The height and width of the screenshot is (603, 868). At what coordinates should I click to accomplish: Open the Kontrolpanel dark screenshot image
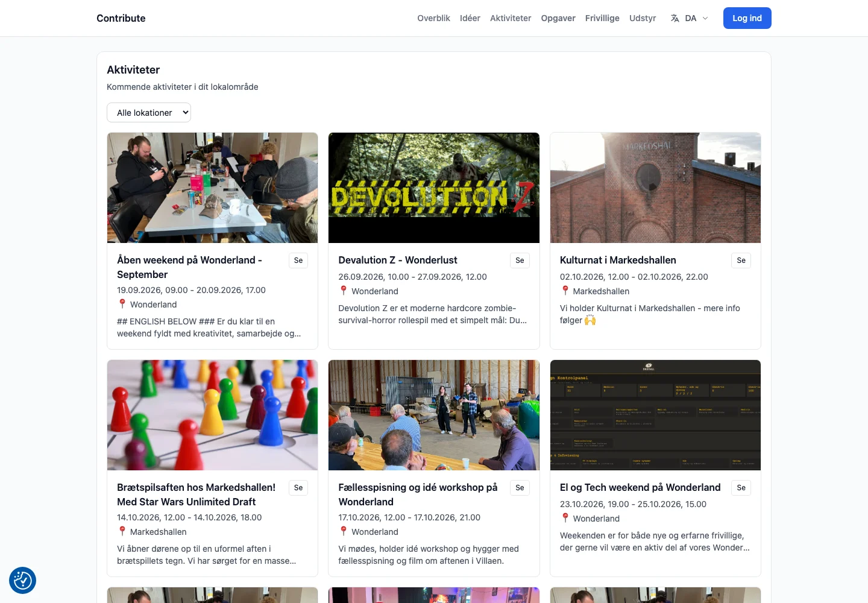pos(655,415)
